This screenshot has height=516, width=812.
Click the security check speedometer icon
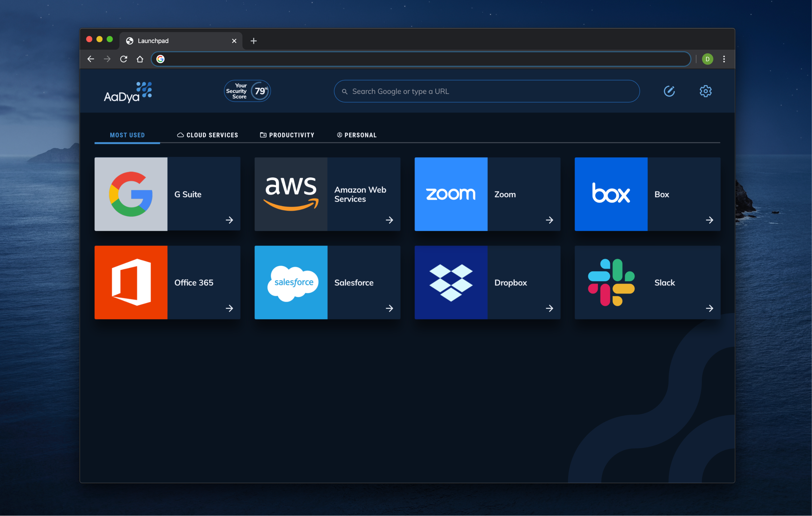pyautogui.click(x=669, y=91)
